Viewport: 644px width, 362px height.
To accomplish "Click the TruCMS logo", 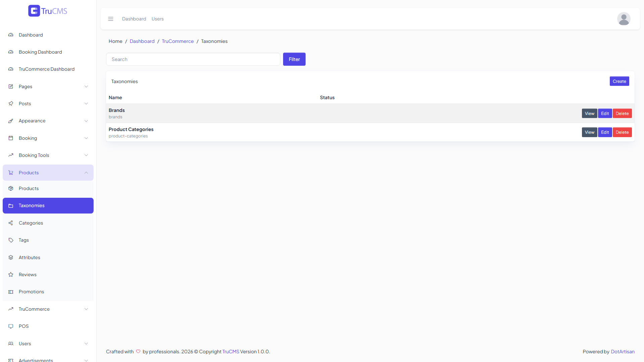I will [x=48, y=11].
